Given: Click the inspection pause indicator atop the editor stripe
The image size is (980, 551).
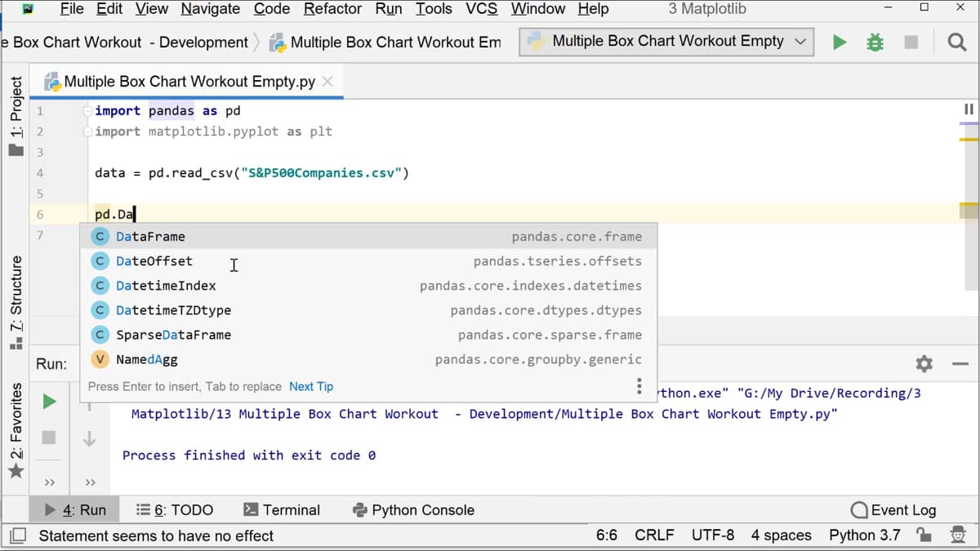Looking at the screenshot, I should click(x=969, y=109).
